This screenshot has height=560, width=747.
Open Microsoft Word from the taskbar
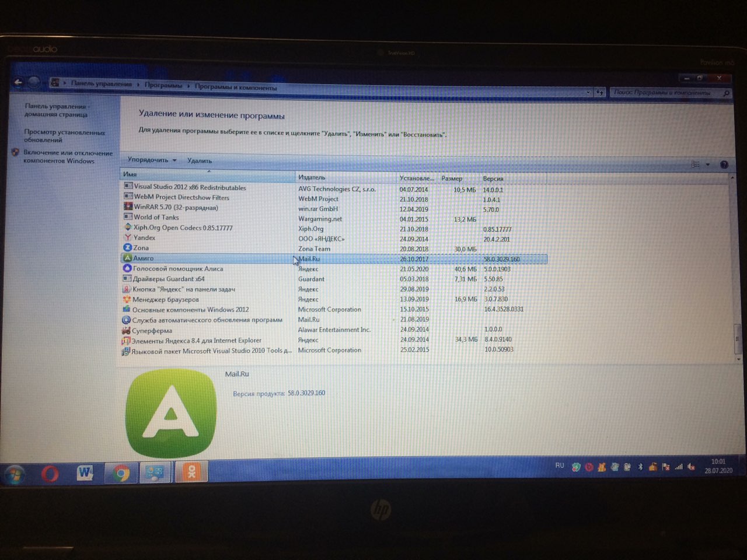[x=85, y=473]
